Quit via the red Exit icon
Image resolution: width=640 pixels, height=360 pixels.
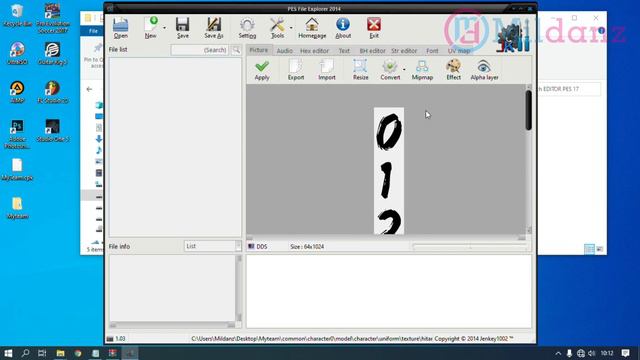[374, 28]
